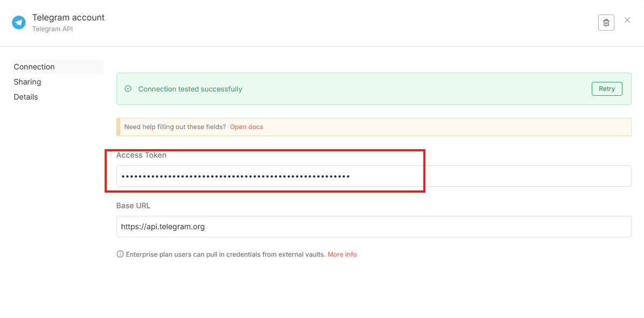The width and height of the screenshot is (644, 318).
Task: Click the Need help filling out text
Action: coord(175,127)
